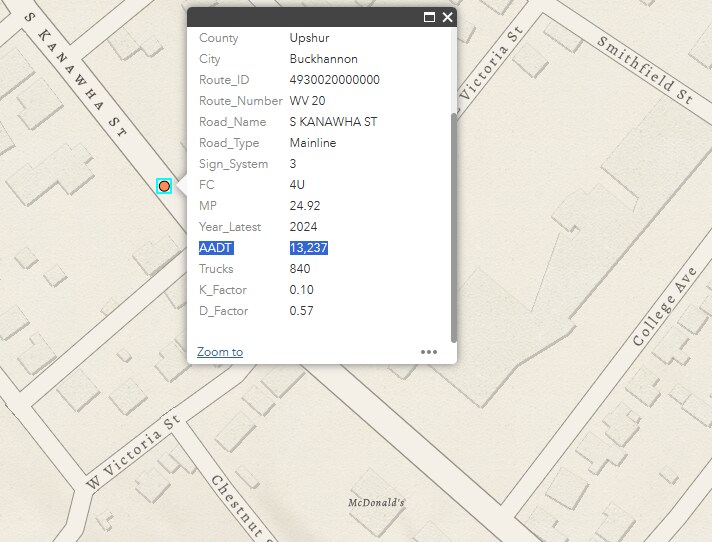This screenshot has width=712, height=542.
Task: Click the highlighted 13,237 AADT value
Action: [309, 248]
